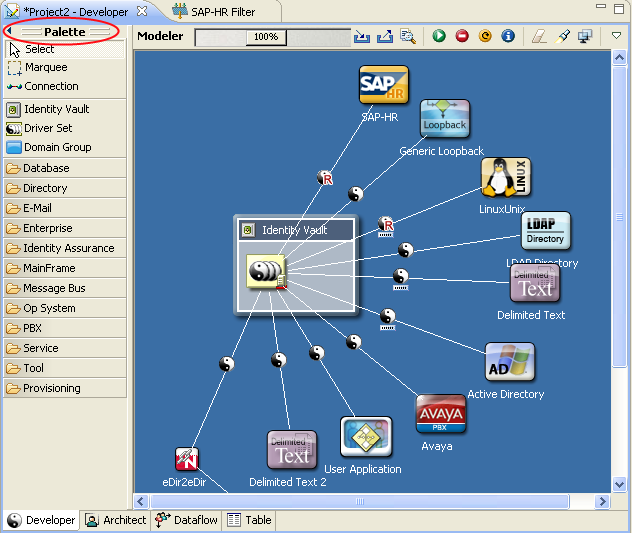Viewport: 632px width, 533px height.
Task: Collapse the Palette with its left arrow
Action: 9,31
